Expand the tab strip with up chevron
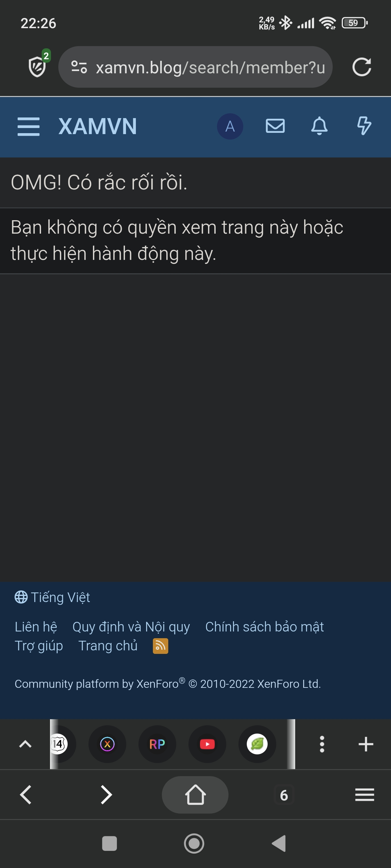Viewport: 391px width, 868px height. pyautogui.click(x=25, y=744)
